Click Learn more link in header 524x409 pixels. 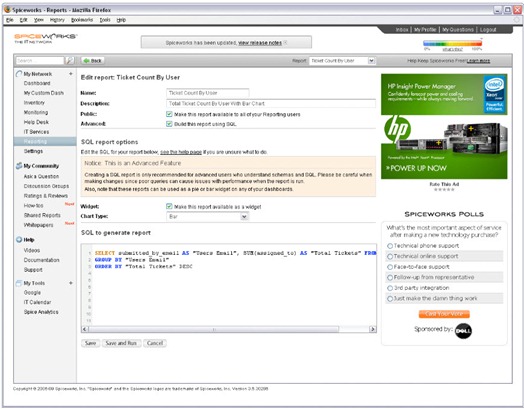point(478,61)
